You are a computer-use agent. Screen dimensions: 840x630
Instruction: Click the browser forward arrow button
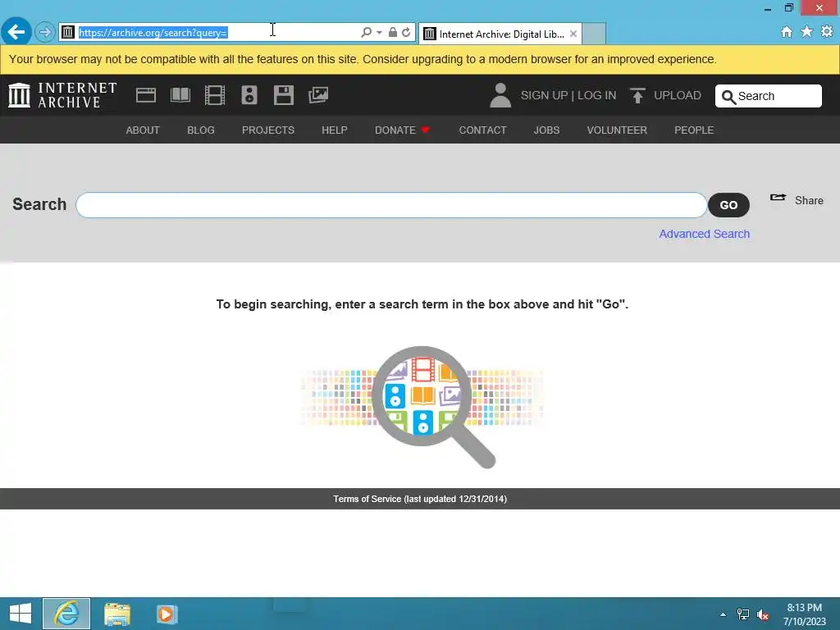(x=45, y=32)
